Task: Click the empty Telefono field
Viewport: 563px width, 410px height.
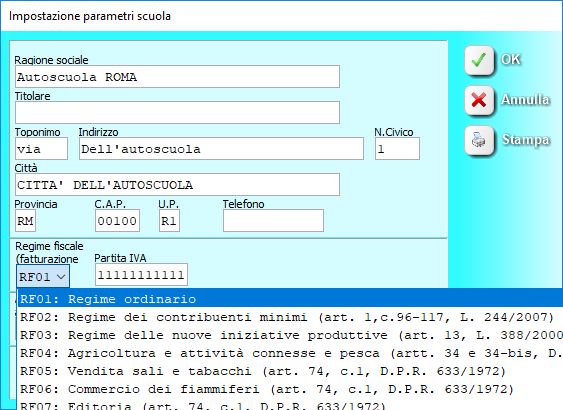Action: 273,221
